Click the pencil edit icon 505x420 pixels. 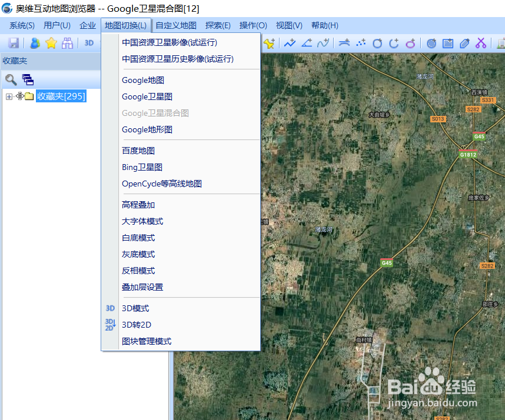464,43
